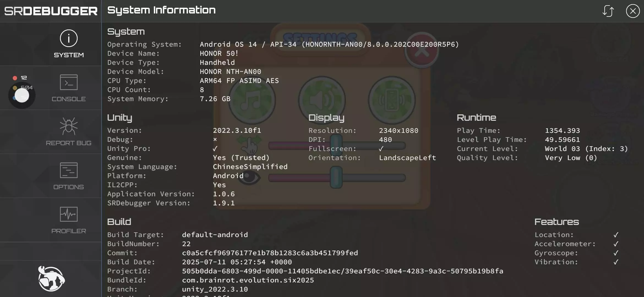
Task: Click the Fullscreen checkmark value
Action: pyautogui.click(x=381, y=149)
